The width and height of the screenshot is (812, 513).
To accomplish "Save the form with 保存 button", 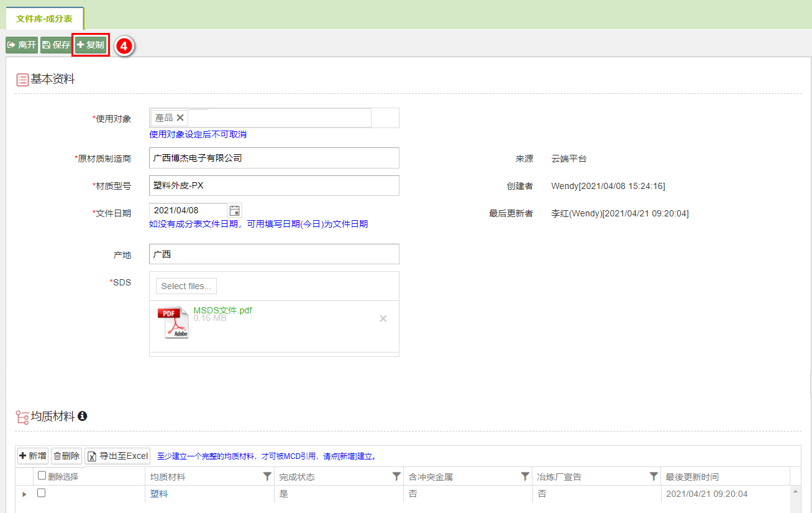I will pyautogui.click(x=56, y=45).
